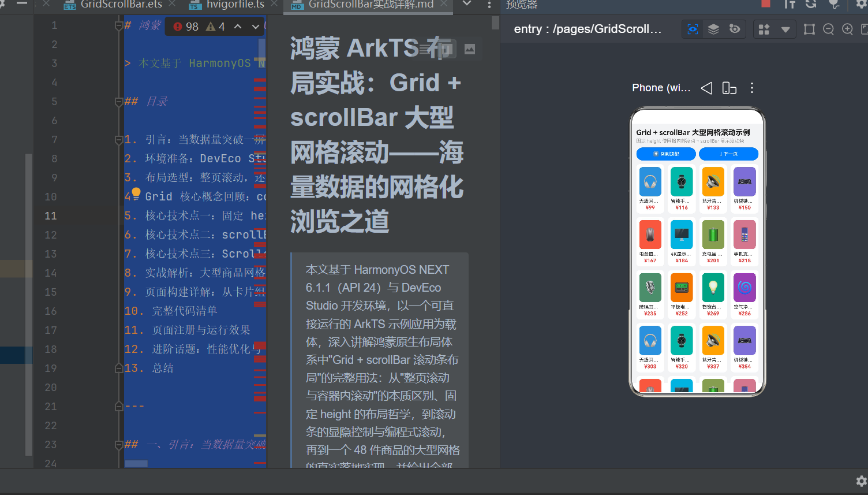The height and width of the screenshot is (495, 868).
Task: Close the GridScrollBar.ets tab
Action: tap(172, 4)
